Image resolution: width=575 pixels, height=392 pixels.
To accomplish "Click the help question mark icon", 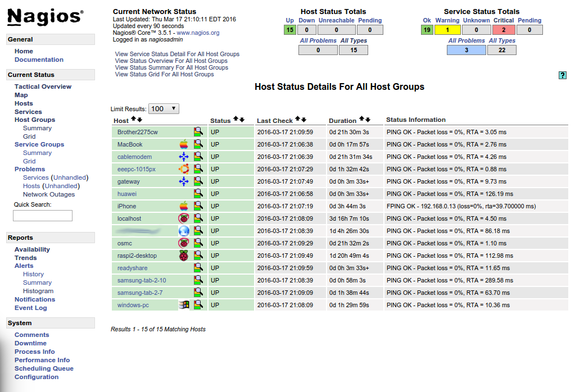I will pos(563,75).
